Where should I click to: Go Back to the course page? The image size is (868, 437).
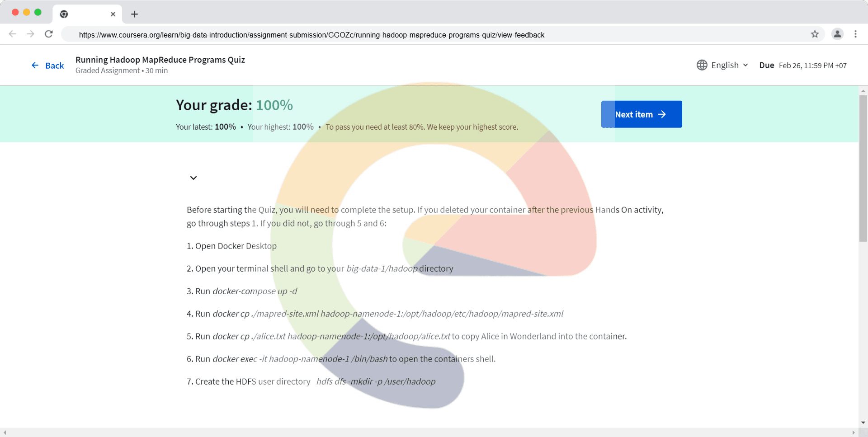(48, 66)
